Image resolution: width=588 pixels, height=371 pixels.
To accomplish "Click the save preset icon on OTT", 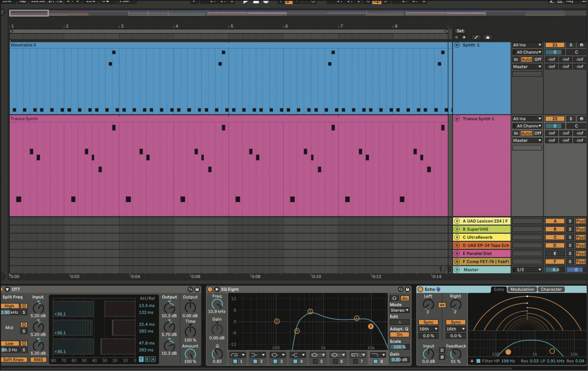I will click(197, 290).
